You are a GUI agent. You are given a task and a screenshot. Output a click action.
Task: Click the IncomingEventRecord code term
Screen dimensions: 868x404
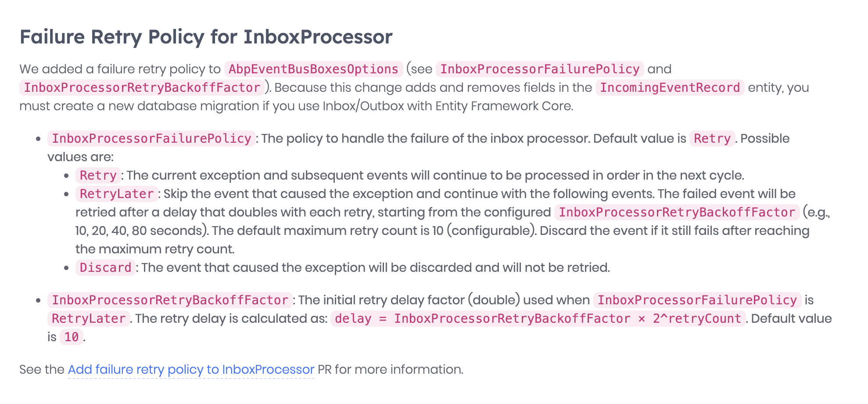coord(670,88)
